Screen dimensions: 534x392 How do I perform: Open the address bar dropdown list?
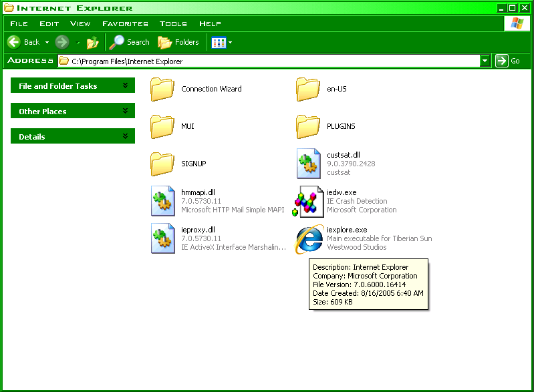pyautogui.click(x=485, y=61)
